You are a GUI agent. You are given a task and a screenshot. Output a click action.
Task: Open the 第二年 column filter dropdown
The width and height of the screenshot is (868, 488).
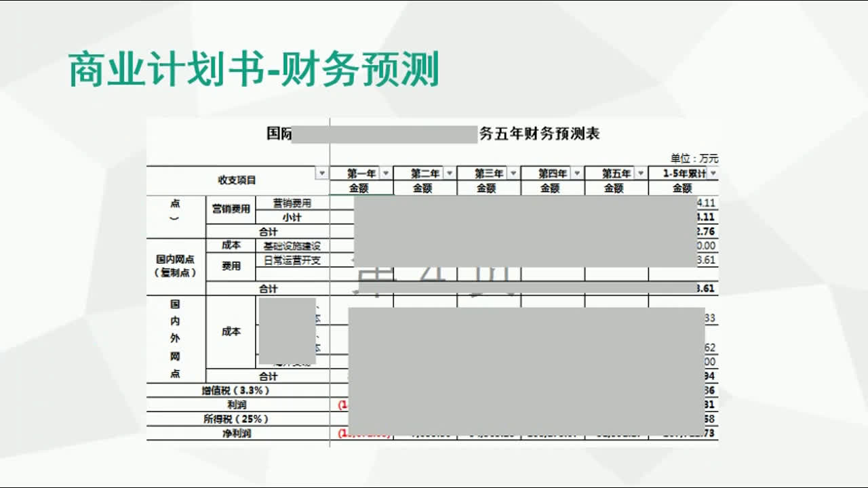tap(450, 174)
